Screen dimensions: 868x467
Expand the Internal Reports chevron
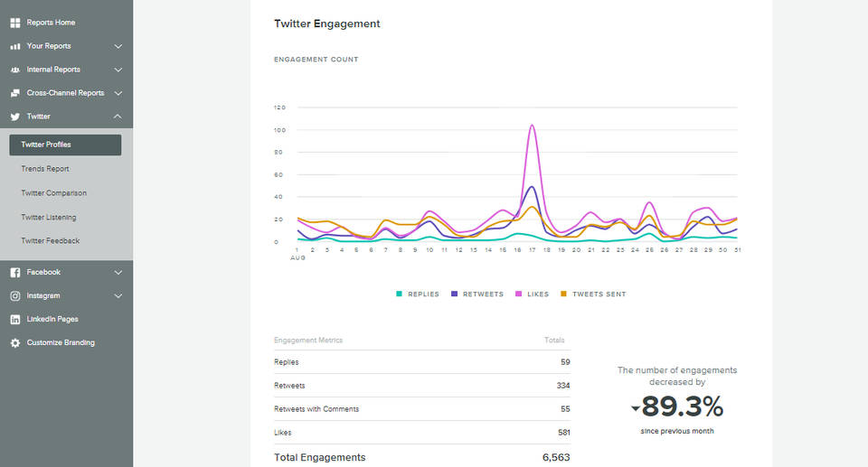[118, 70]
